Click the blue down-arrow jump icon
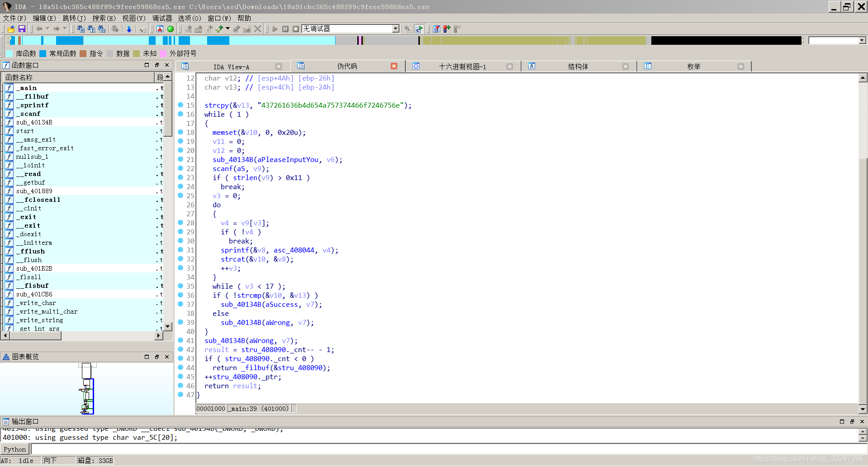The image size is (868, 467). [x=129, y=29]
